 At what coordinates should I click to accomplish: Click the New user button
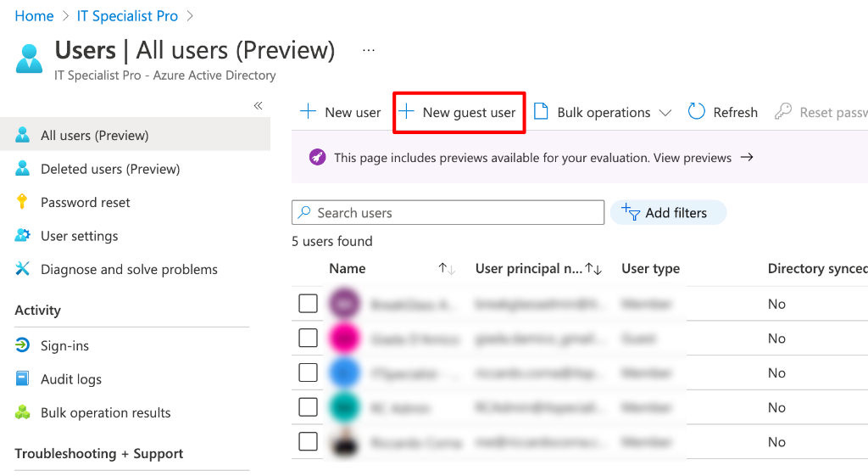click(x=340, y=113)
